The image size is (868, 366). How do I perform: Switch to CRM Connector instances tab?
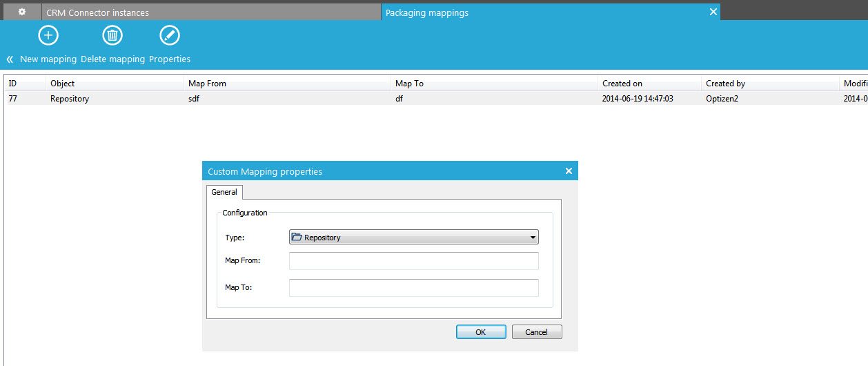97,12
